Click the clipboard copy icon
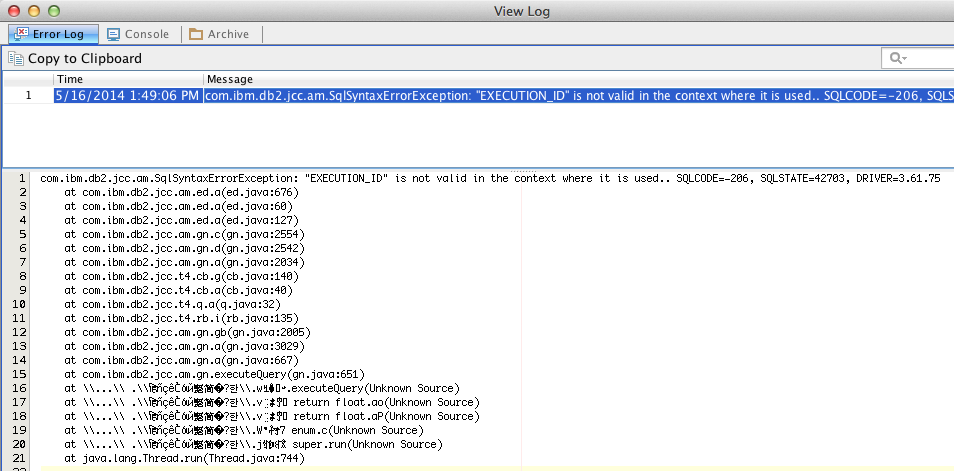 point(16,58)
